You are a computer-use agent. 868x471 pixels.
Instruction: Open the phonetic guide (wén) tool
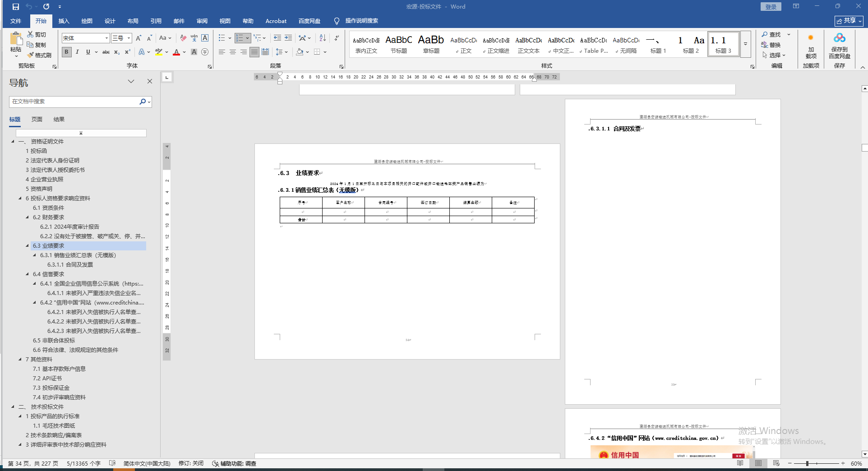(194, 38)
